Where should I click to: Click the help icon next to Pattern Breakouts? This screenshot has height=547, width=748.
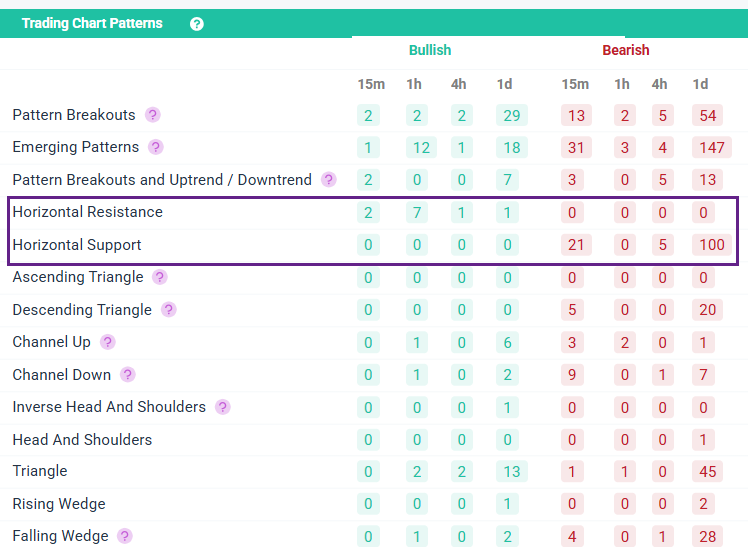[x=153, y=115]
